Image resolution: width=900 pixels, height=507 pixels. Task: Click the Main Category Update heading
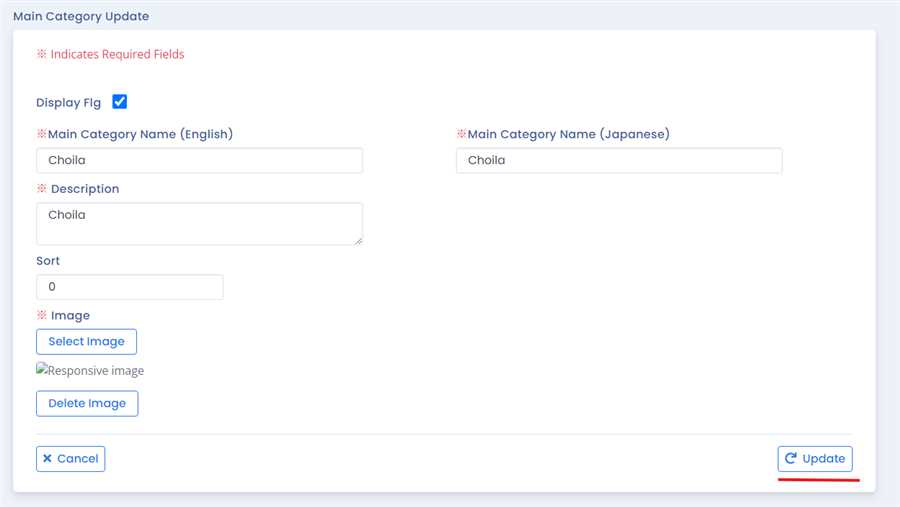pyautogui.click(x=81, y=17)
